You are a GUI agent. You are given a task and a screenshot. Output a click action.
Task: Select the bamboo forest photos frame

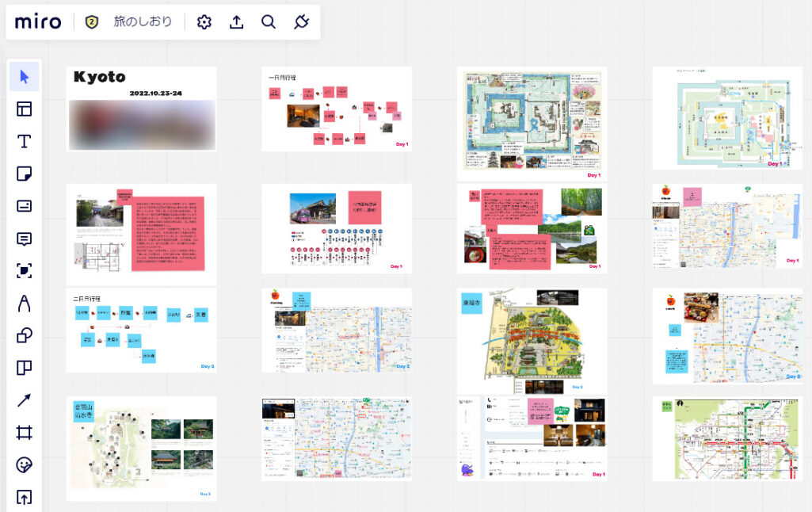[x=532, y=228]
